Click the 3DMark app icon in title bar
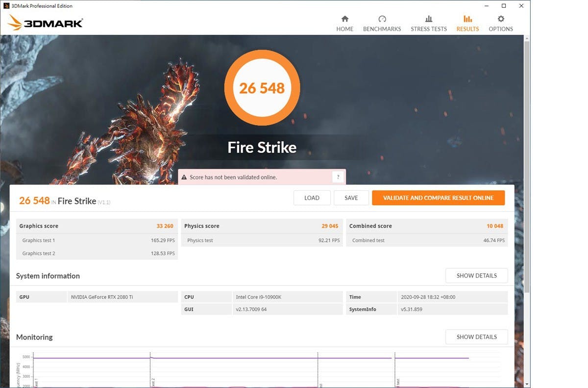Viewport: 588px width, 388px height. [x=6, y=6]
